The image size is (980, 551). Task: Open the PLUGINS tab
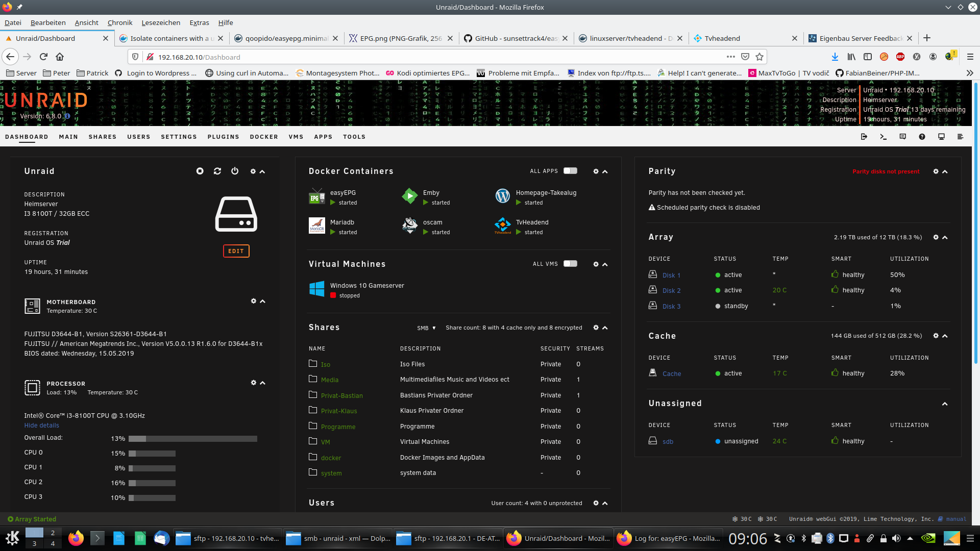pyautogui.click(x=223, y=137)
